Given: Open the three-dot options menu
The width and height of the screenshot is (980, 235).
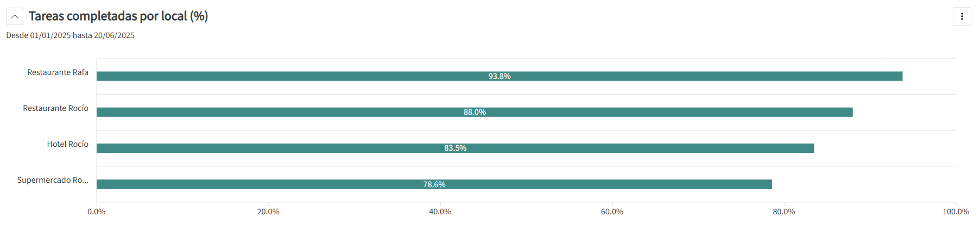Looking at the screenshot, I should (962, 16).
